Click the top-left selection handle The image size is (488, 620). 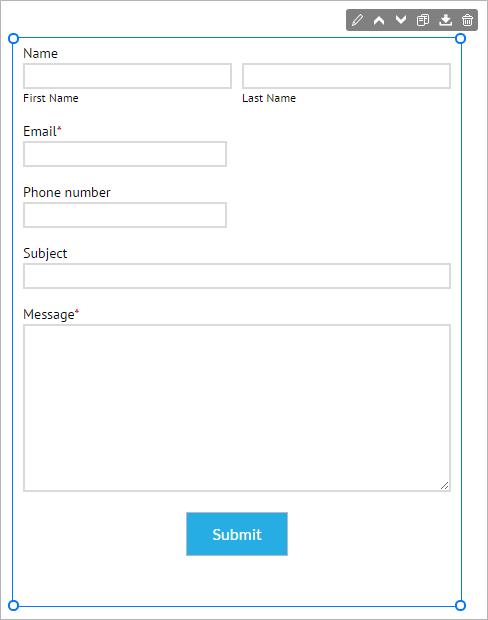(x=13, y=38)
